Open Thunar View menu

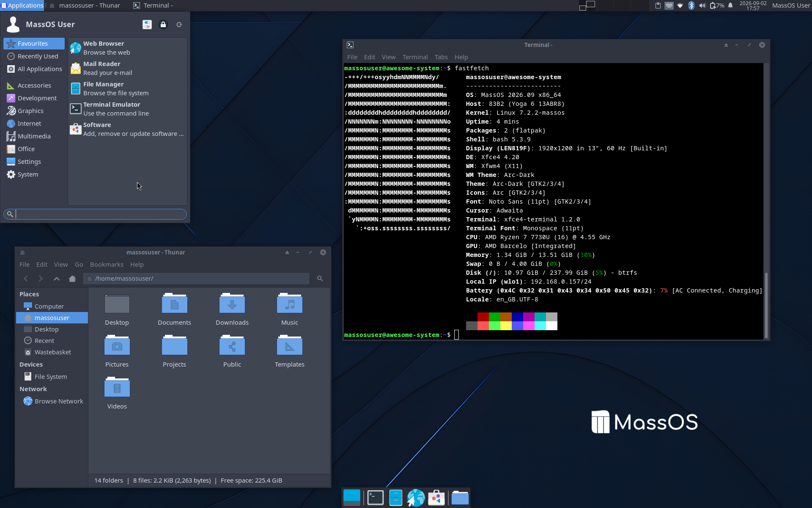click(x=61, y=265)
